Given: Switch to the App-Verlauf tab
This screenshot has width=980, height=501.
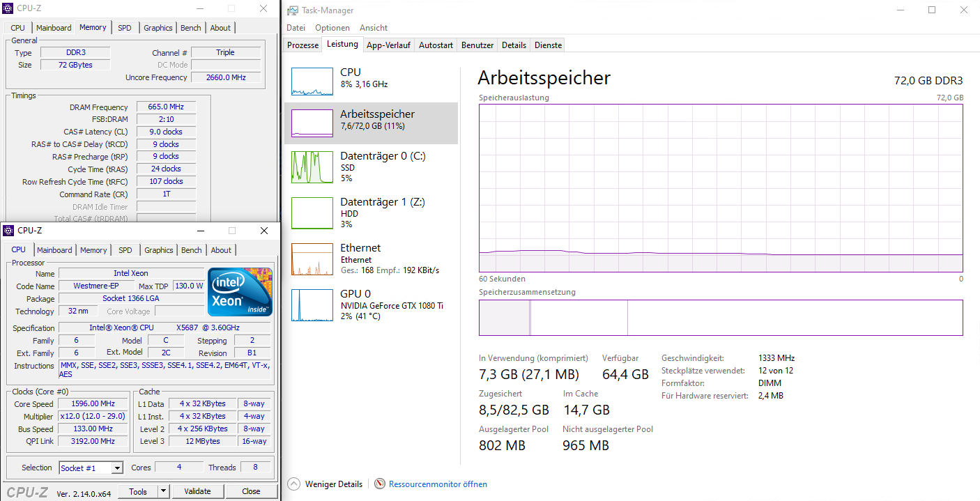Looking at the screenshot, I should pos(388,45).
